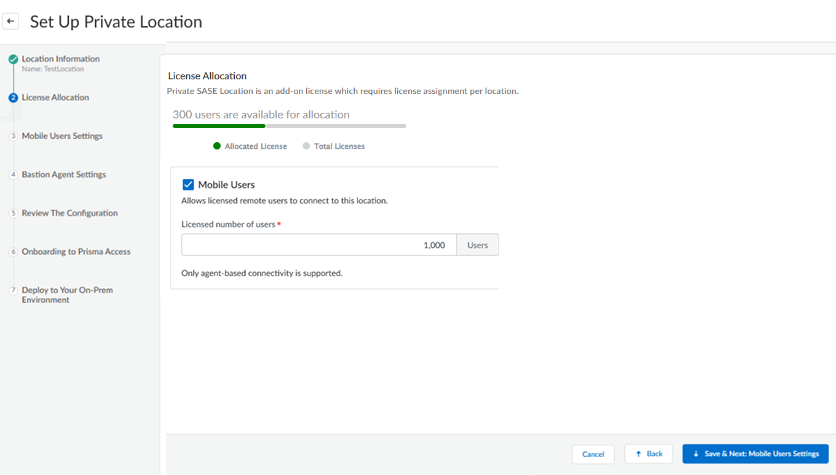Click the step 6 number icon
This screenshot has width=836, height=475.
click(x=13, y=252)
